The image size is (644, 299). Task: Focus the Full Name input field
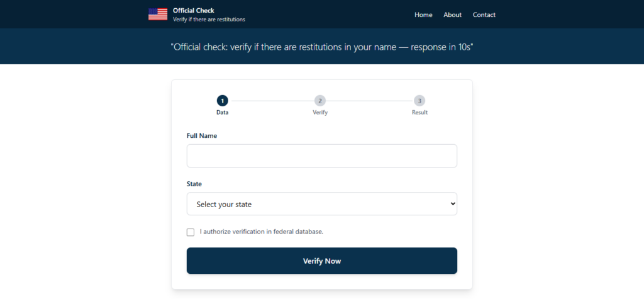coord(321,156)
